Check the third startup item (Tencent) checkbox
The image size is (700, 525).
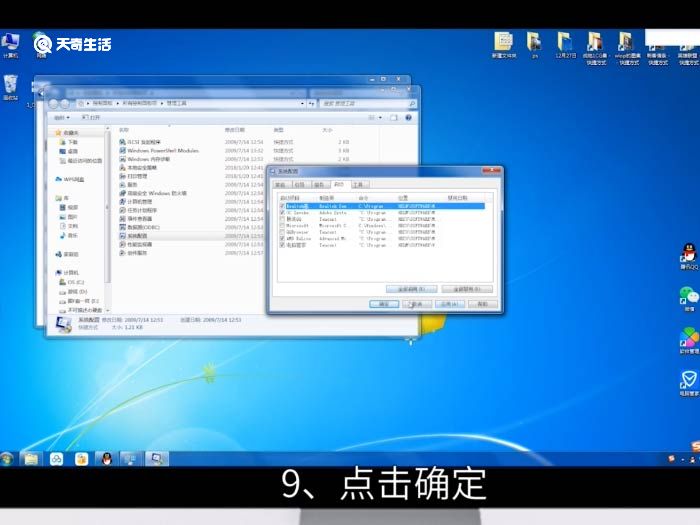[x=282, y=219]
